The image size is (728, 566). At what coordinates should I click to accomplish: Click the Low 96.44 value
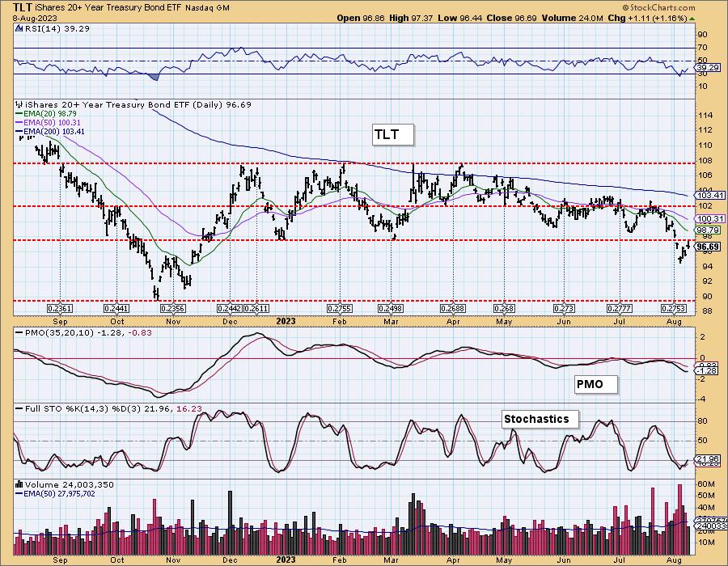coord(460,18)
